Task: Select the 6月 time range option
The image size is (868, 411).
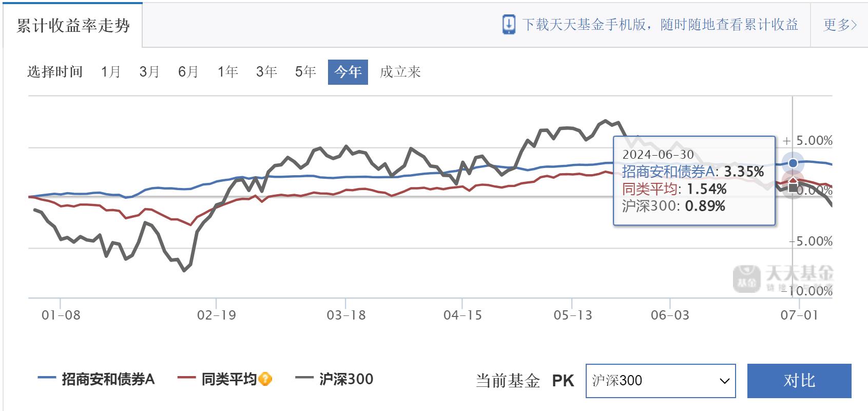Action: coord(188,72)
